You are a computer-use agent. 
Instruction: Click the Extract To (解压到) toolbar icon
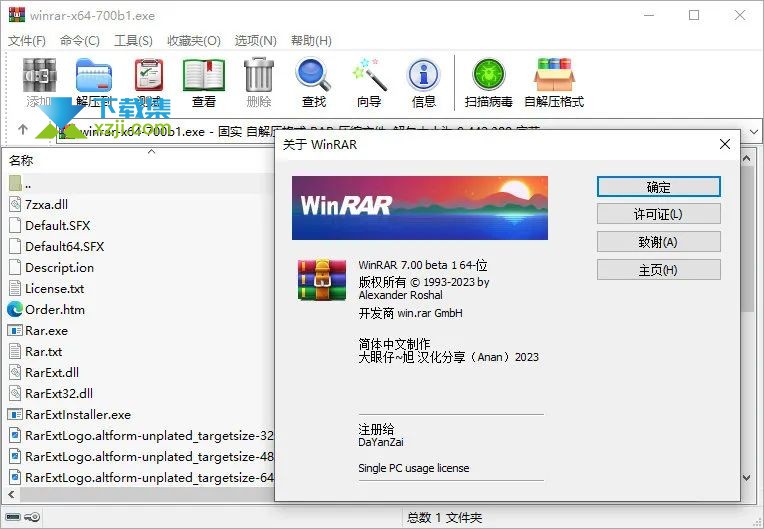click(x=94, y=78)
